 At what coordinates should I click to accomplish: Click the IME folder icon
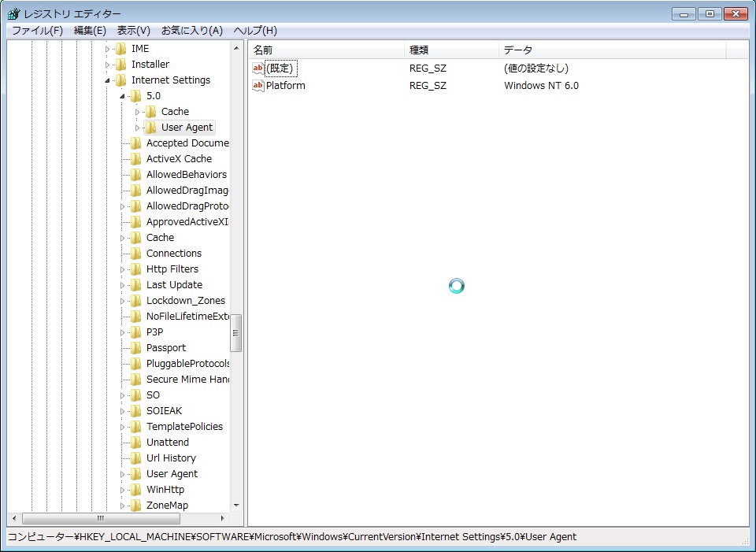(120, 49)
